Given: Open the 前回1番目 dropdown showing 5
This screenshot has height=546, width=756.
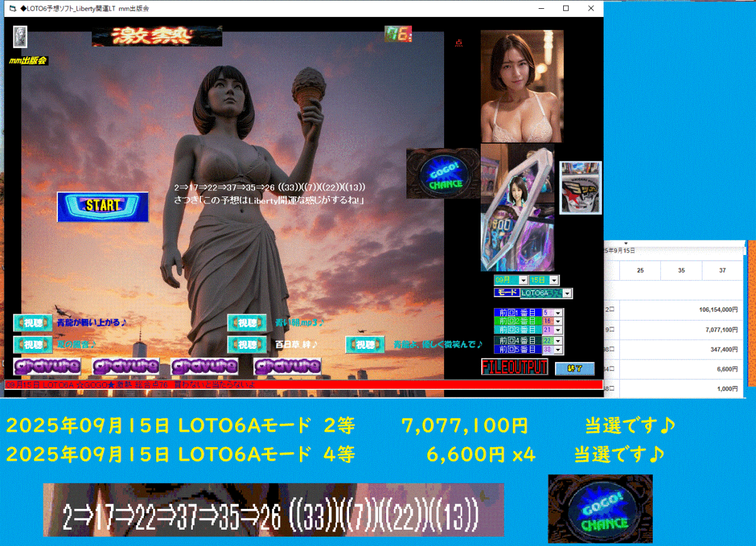Looking at the screenshot, I should tap(557, 313).
